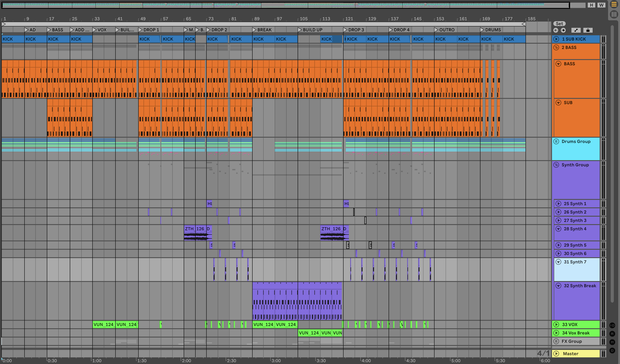Image resolution: width=620 pixels, height=364 pixels.
Task: Unfold the 25 Synth 1 track
Action: [x=558, y=203]
